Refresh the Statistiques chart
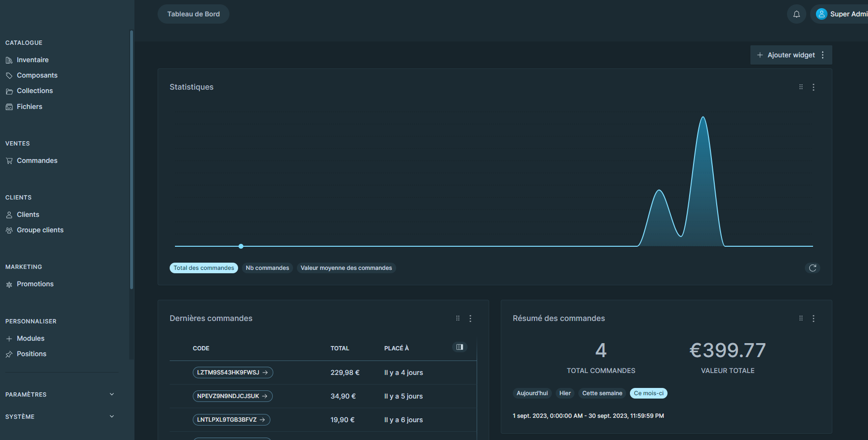868x440 pixels. [813, 268]
